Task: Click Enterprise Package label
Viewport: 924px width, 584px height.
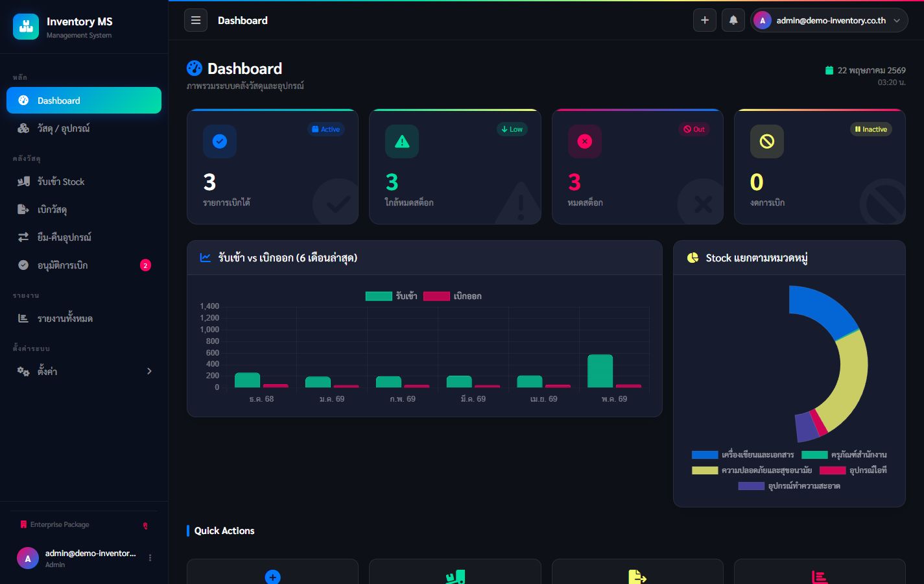Action: [60, 524]
